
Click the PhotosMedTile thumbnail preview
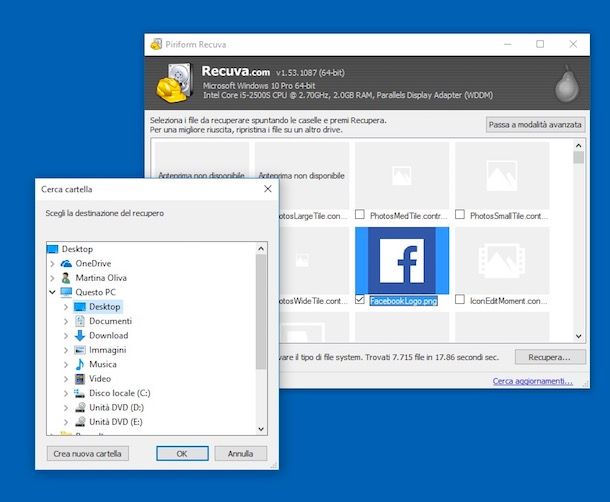402,176
